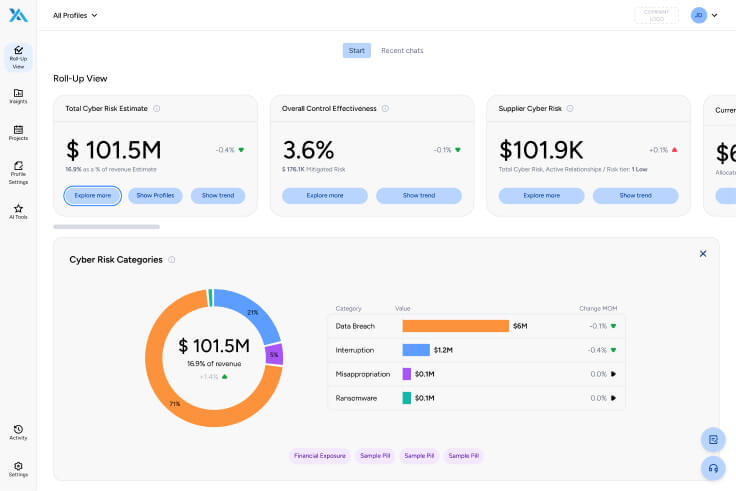Click Show Profiles on Total Cyber Risk
This screenshot has width=736, height=491.
155,196
